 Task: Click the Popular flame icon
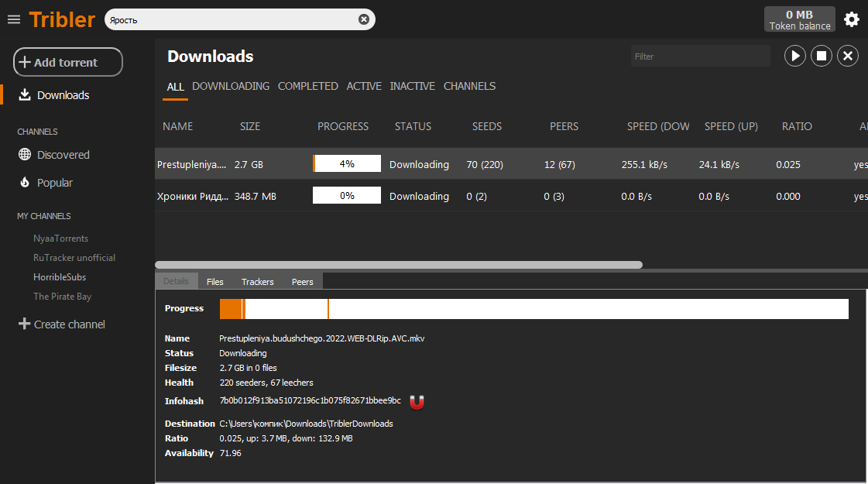[x=24, y=182]
